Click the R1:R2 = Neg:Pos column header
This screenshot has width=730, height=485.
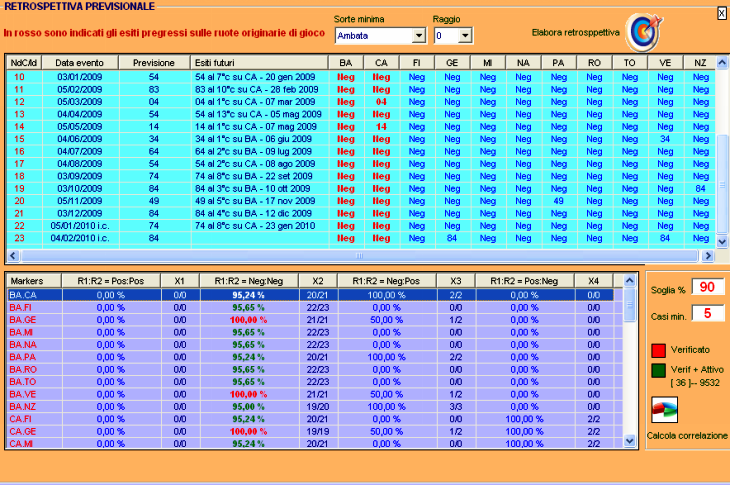(386, 281)
